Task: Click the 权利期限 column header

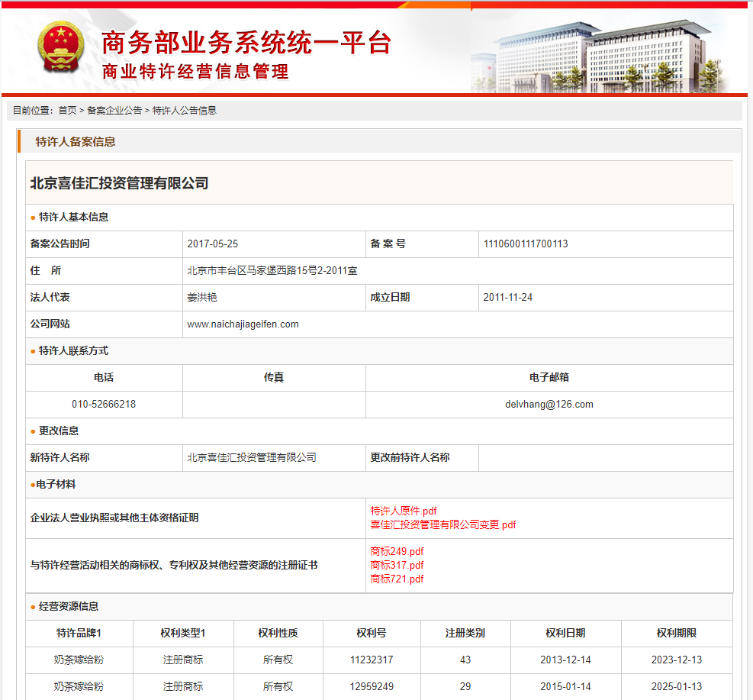Action: pyautogui.click(x=677, y=634)
